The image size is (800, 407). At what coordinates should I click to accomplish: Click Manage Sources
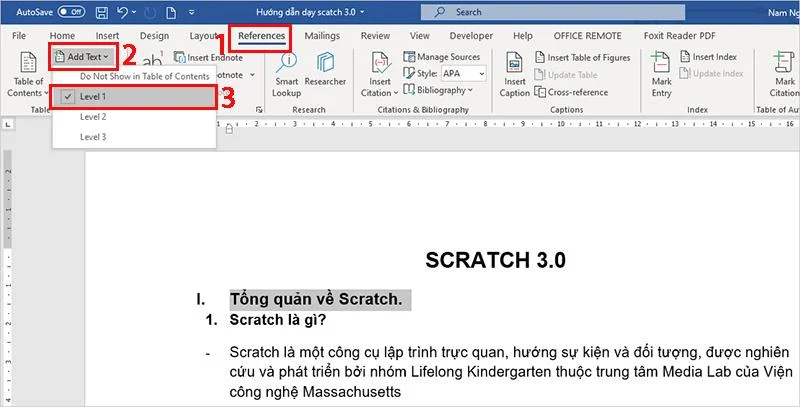click(x=442, y=57)
